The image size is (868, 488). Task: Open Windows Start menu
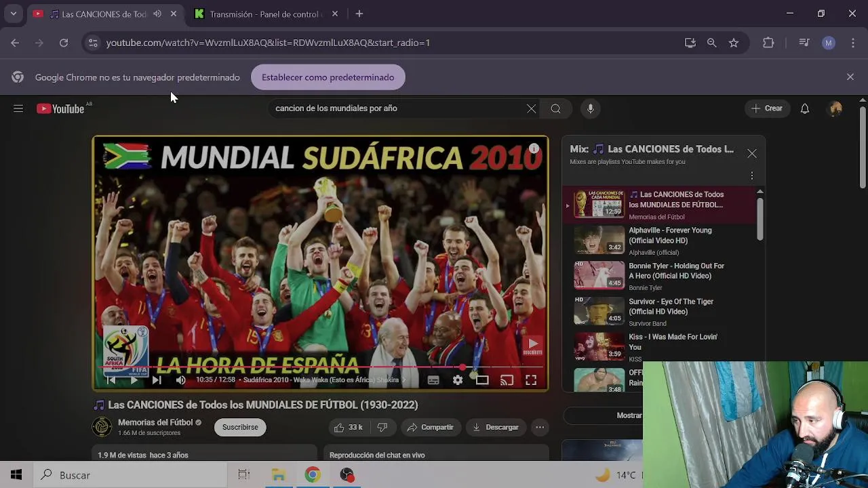coord(16,475)
